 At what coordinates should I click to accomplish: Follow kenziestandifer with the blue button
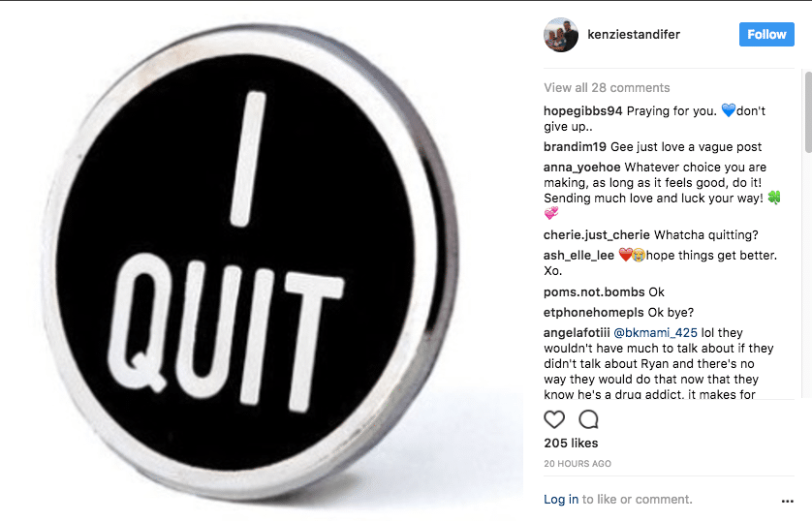766,34
